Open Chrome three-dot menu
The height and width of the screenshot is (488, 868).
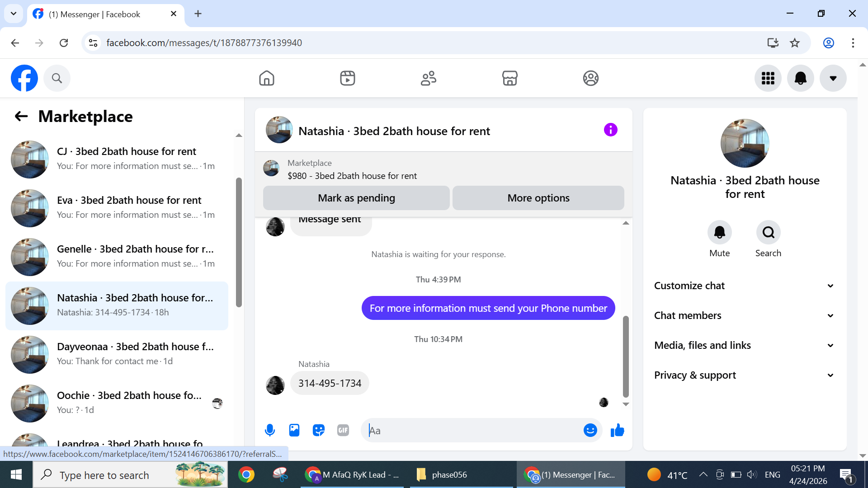pos(853,43)
